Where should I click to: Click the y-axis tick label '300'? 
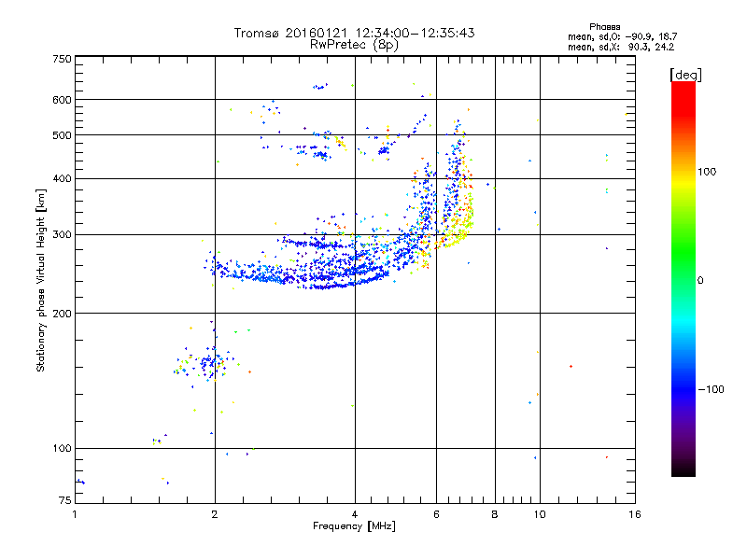point(62,234)
